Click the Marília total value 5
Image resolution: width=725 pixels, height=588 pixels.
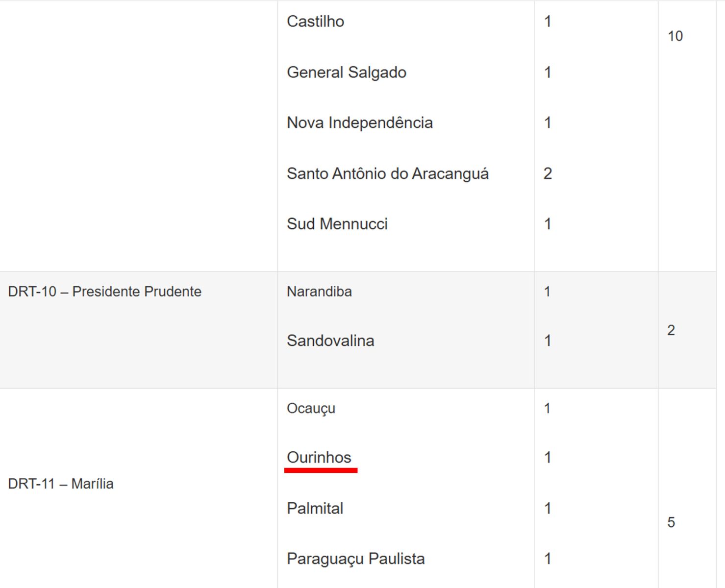tap(671, 522)
